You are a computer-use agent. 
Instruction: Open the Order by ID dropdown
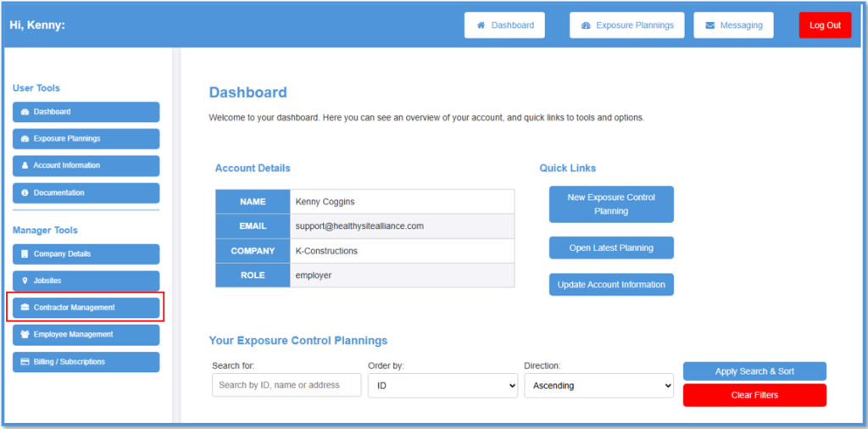442,385
